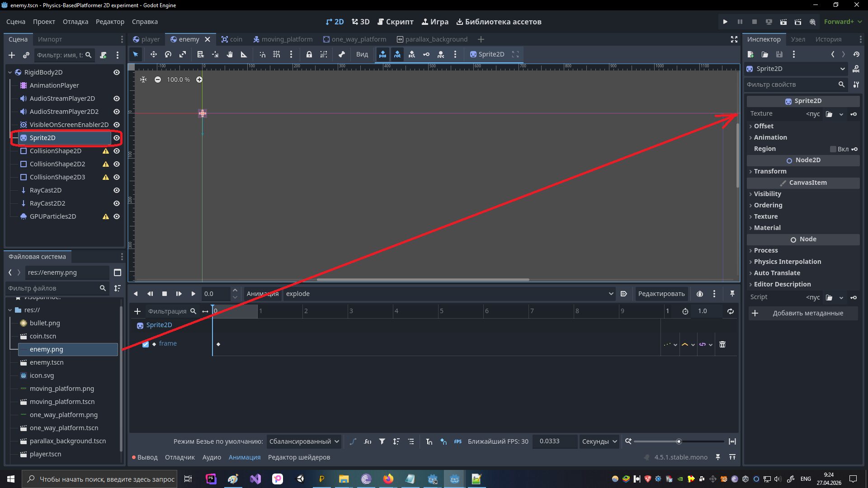Center the view with zoom reset icon
The width and height of the screenshot is (868, 488).
click(143, 80)
